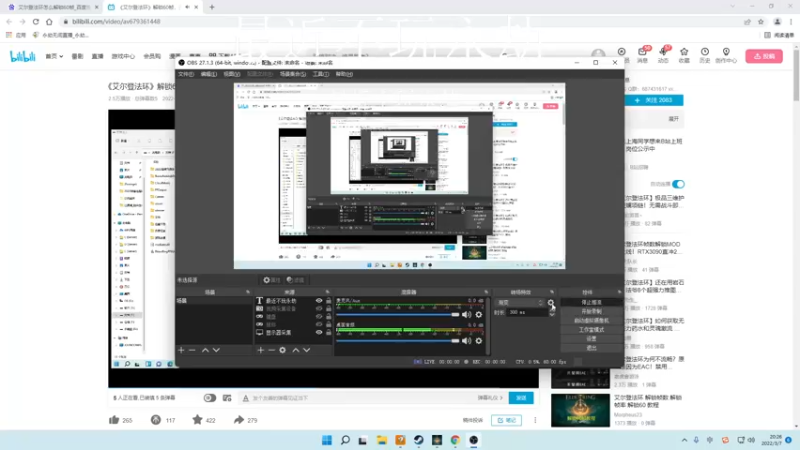Click the start recording button in OBS
The height and width of the screenshot is (450, 800).
tap(591, 311)
